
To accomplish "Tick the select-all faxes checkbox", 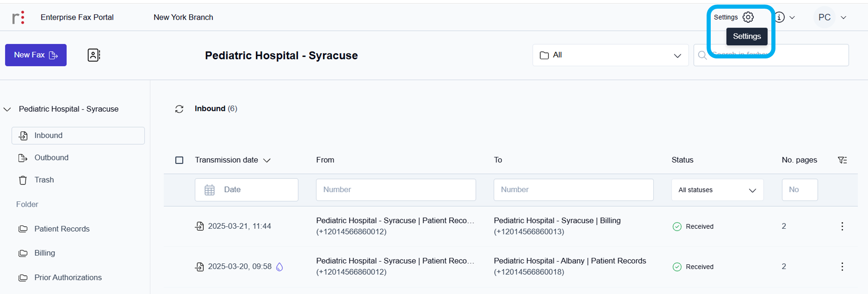I will (x=180, y=160).
